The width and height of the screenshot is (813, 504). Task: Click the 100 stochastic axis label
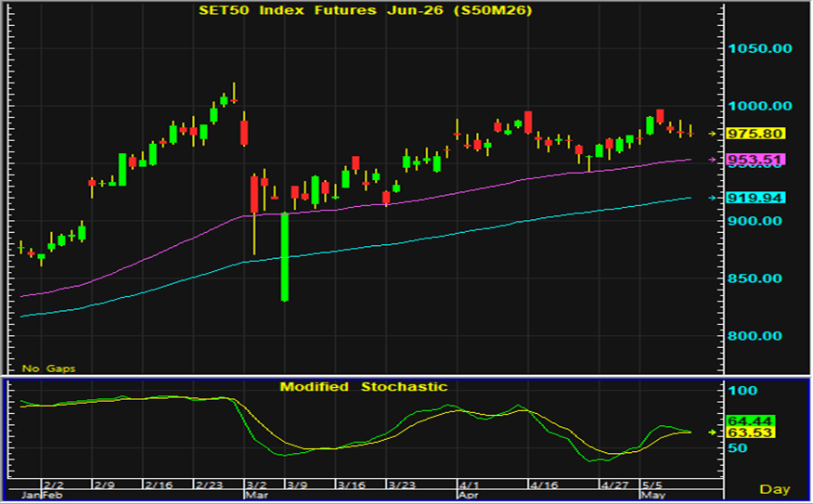pyautogui.click(x=743, y=391)
